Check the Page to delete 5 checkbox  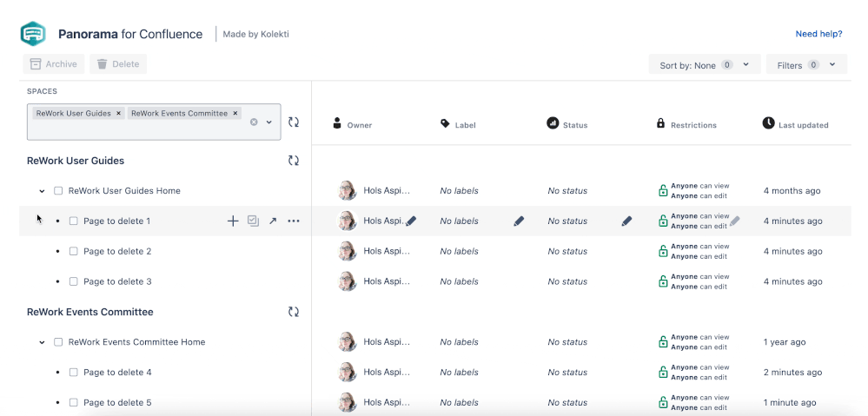pos(74,403)
